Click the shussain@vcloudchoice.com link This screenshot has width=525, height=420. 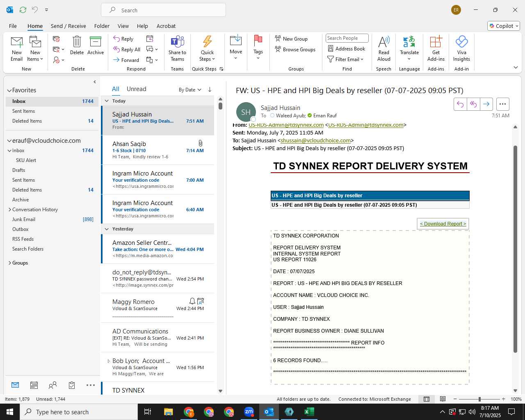click(315, 141)
